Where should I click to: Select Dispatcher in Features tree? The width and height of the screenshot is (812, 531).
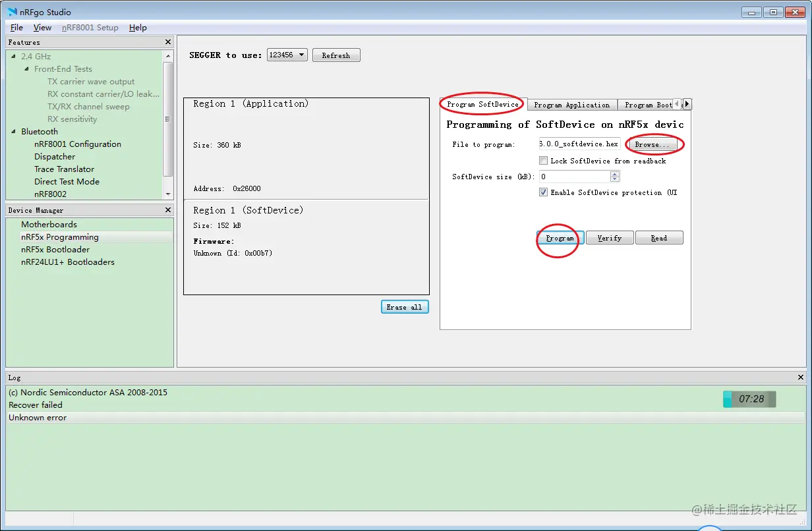(55, 157)
